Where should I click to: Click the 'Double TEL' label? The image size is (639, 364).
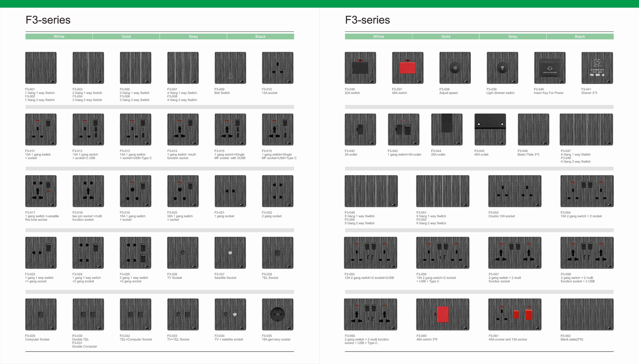click(x=81, y=339)
